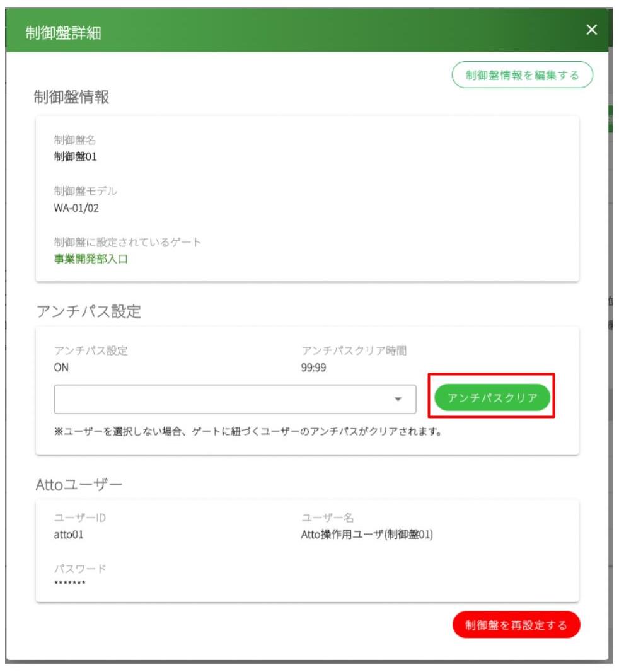Image resolution: width=619 pixels, height=672 pixels.
Task: Click the masked password ******* value
Action: (70, 582)
